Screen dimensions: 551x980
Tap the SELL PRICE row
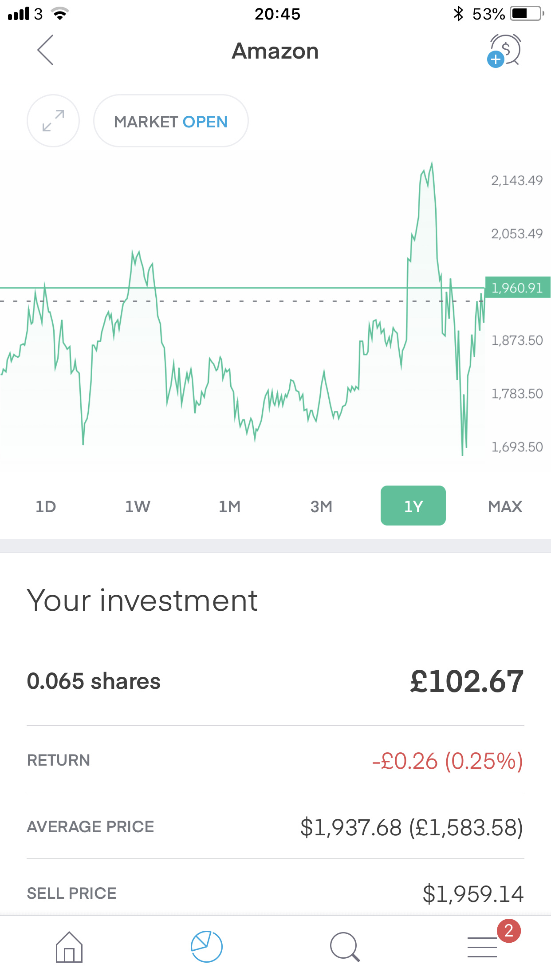point(275,893)
